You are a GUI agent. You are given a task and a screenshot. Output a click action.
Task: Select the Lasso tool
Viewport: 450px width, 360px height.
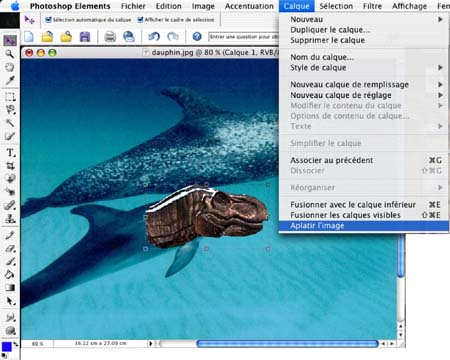pos(10,110)
